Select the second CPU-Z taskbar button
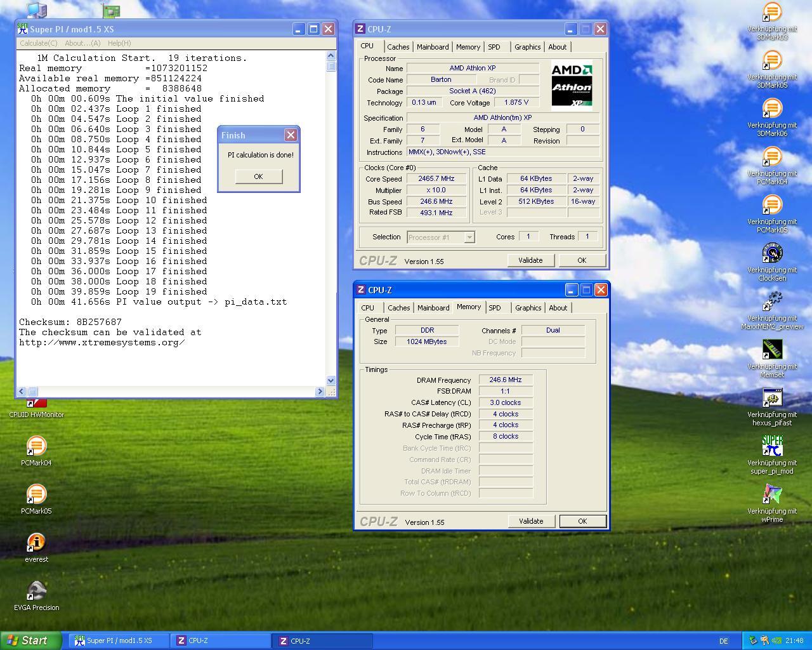Screen dimensions: 812x650 tap(323, 641)
